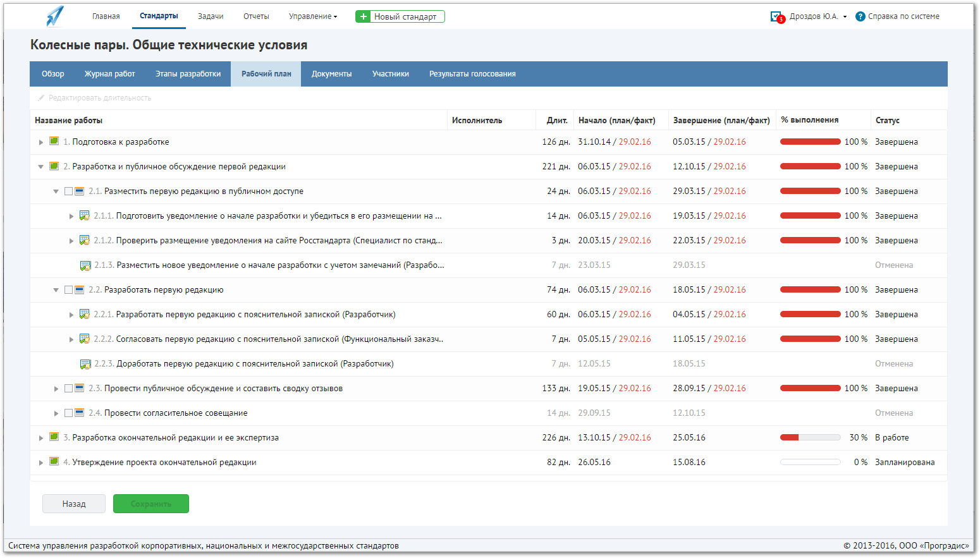Click task icon of 2.2.1 Разработать первую редакцию
The width and height of the screenshot is (980, 558).
84,314
